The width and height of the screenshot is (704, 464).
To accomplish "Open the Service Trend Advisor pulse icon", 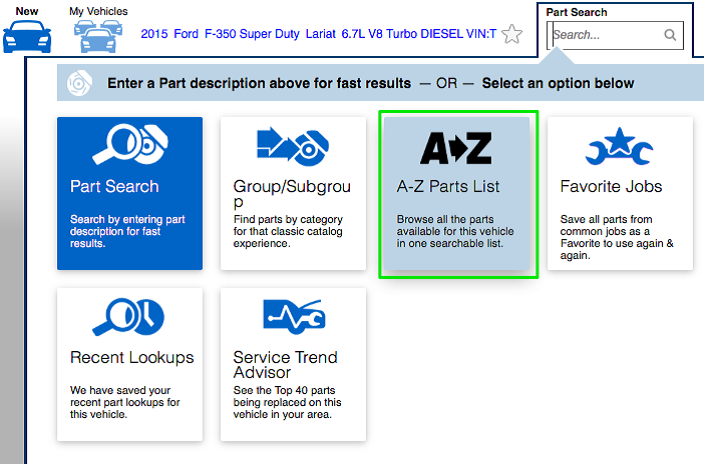I will click(293, 318).
